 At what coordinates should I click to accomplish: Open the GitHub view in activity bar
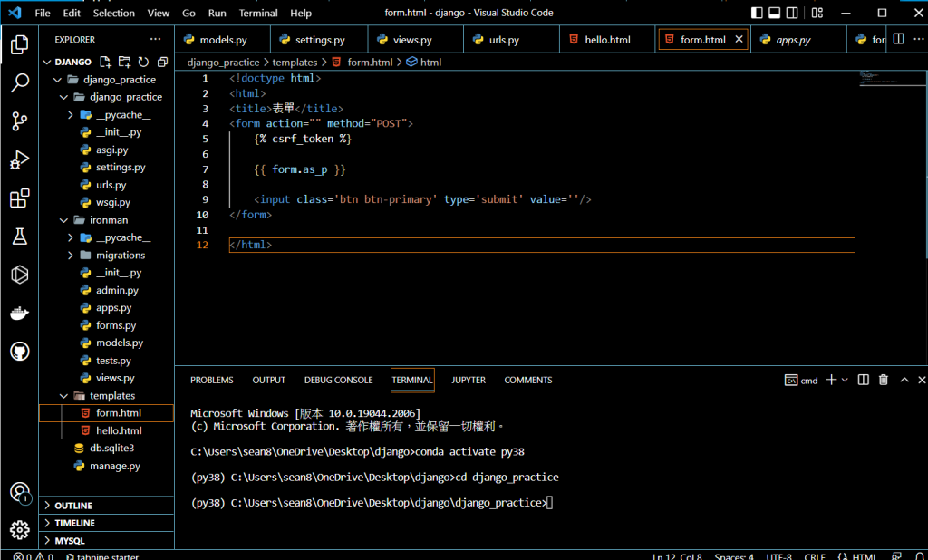click(20, 351)
